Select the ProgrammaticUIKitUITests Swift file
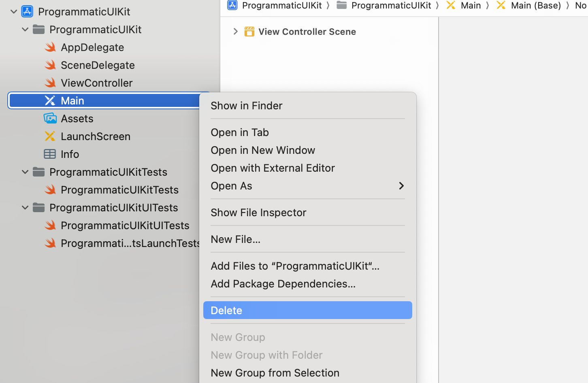This screenshot has height=383, width=588. click(x=125, y=226)
